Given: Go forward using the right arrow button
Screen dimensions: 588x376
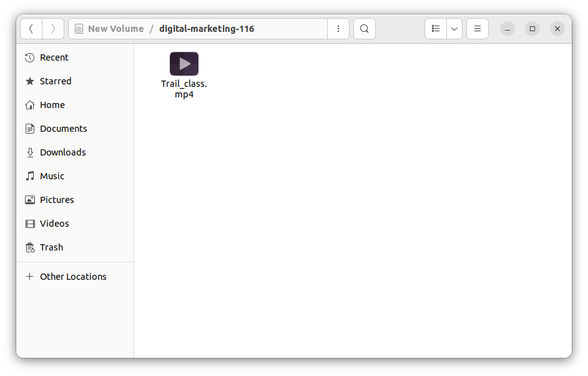Looking at the screenshot, I should click(x=53, y=29).
